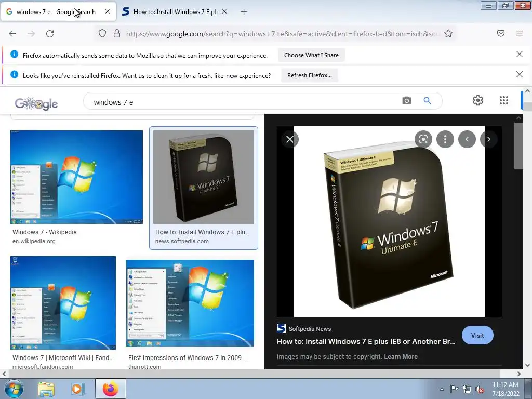Image resolution: width=532 pixels, height=399 pixels.
Task: Open Windows 7 Wikipedia image thumbnail
Action: pos(76,177)
